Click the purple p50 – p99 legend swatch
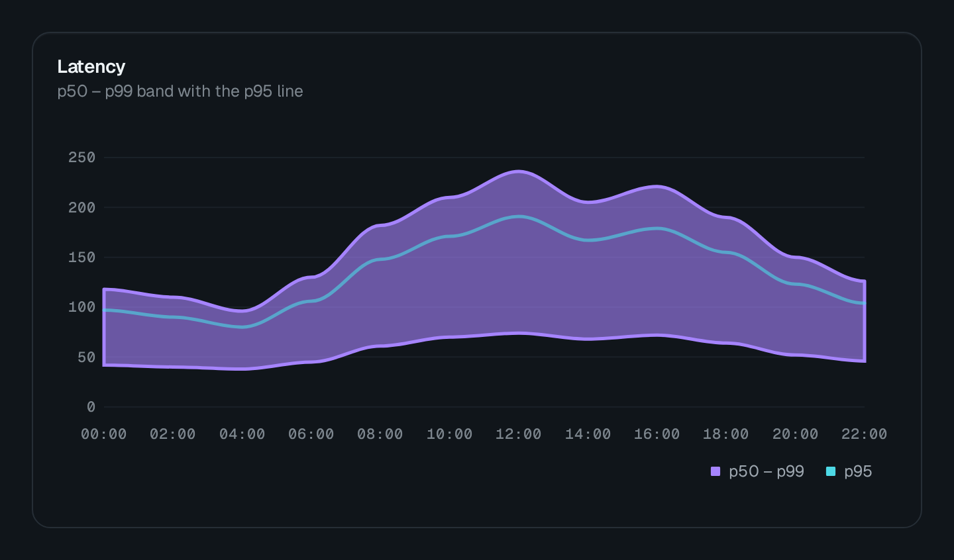Viewport: 954px width, 560px height. (x=715, y=471)
